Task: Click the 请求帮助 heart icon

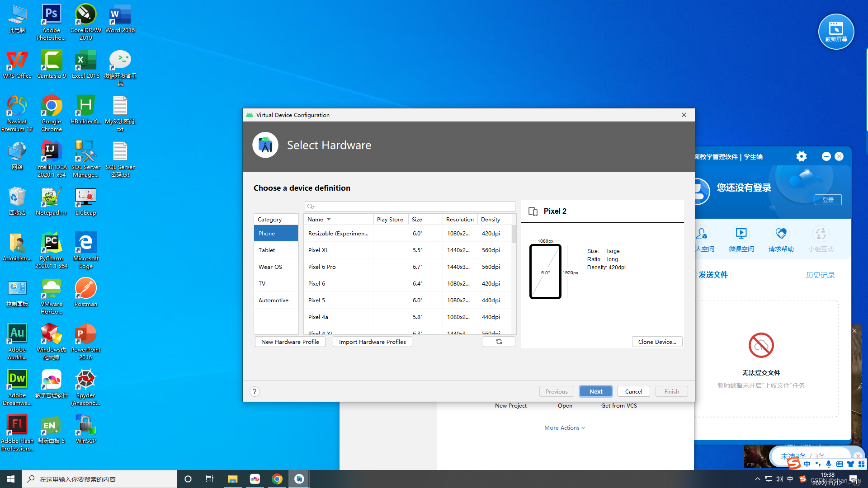Action: [781, 234]
